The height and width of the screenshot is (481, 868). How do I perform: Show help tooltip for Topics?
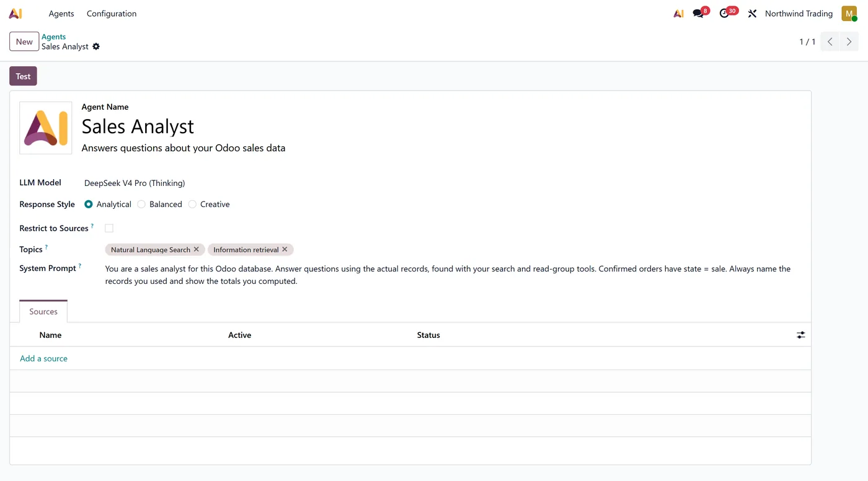[x=46, y=247]
